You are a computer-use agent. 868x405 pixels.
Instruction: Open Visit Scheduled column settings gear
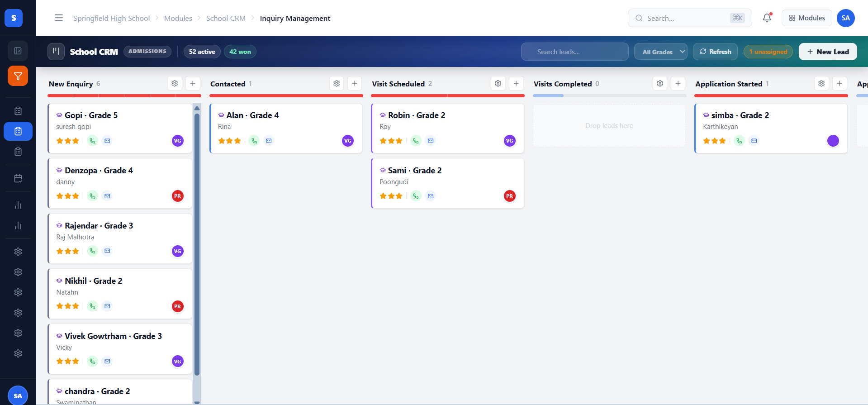point(498,83)
